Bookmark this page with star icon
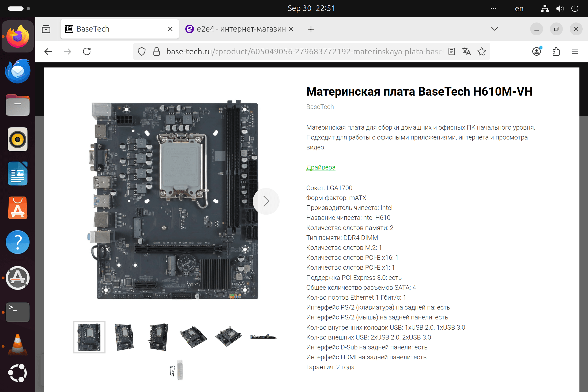 (481, 51)
